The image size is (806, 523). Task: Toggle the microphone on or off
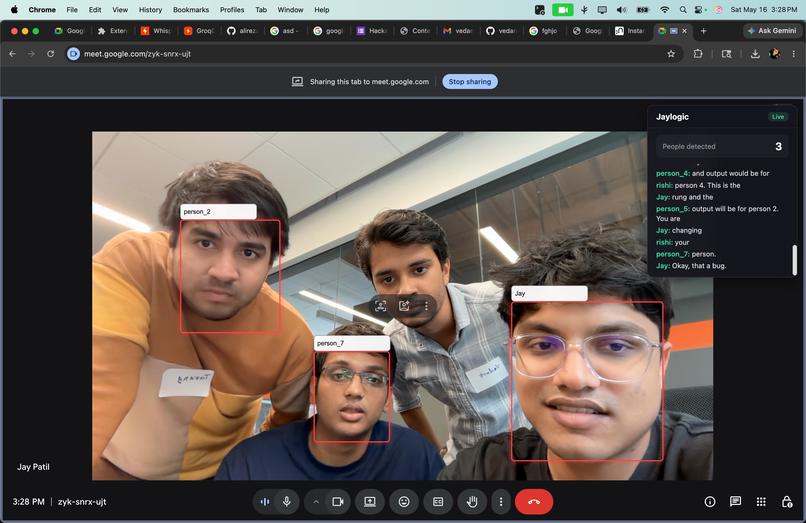[287, 501]
